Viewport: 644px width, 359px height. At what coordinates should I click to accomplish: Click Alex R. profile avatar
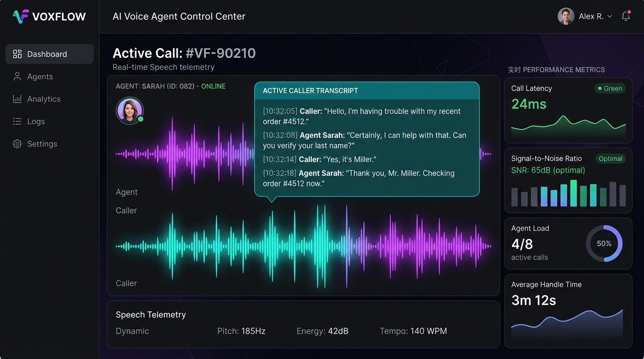(566, 16)
